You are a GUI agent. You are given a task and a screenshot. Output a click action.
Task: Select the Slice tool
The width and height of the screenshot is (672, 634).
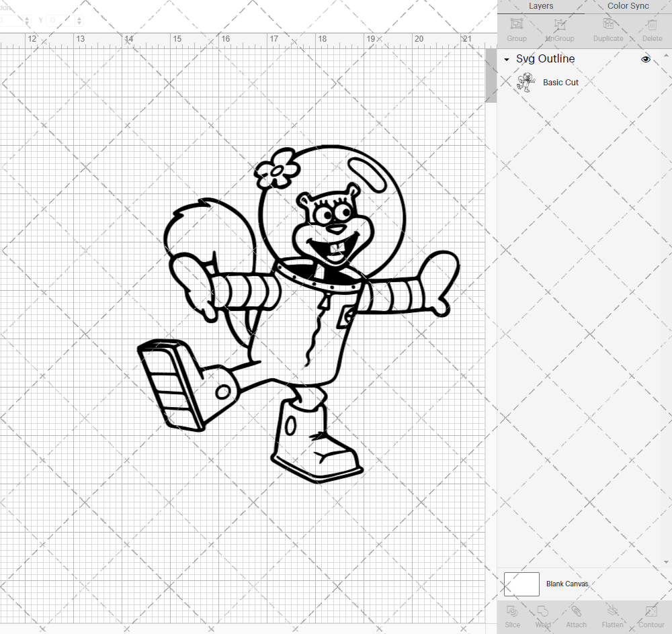[x=512, y=616]
